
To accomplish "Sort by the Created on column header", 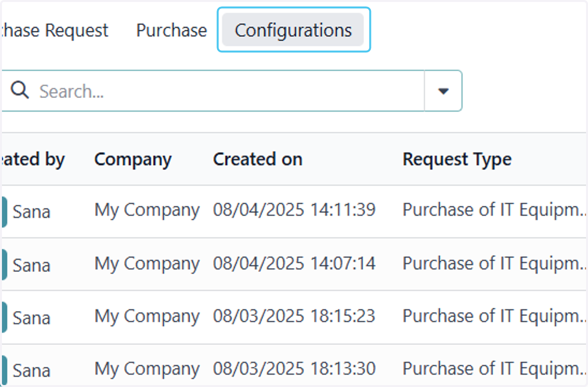I will click(258, 159).
